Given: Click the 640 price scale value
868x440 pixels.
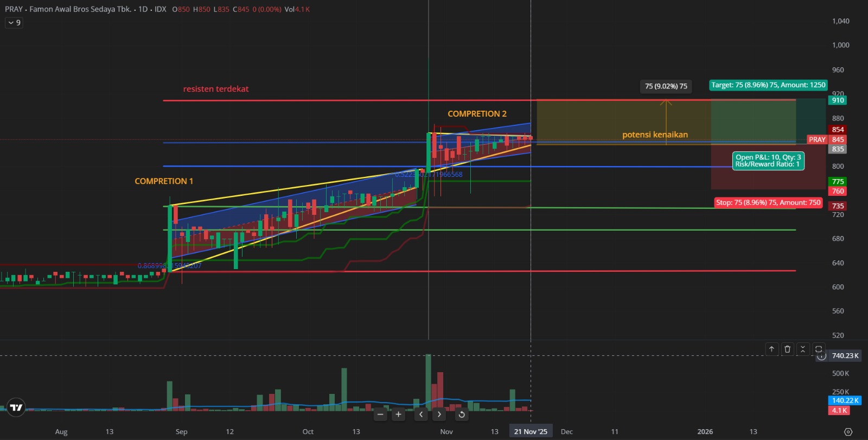Looking at the screenshot, I should point(838,263).
